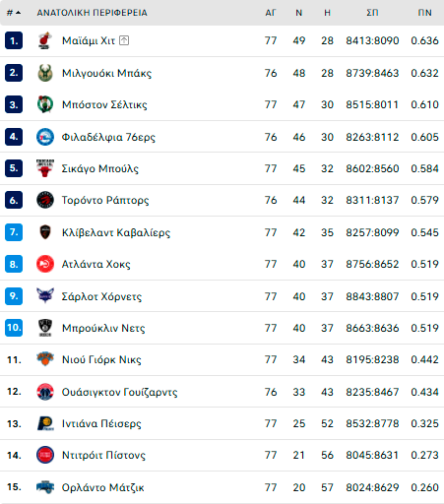444x504 pixels.
Task: Click the Brooklyn Nets team logo
Action: coord(45,328)
